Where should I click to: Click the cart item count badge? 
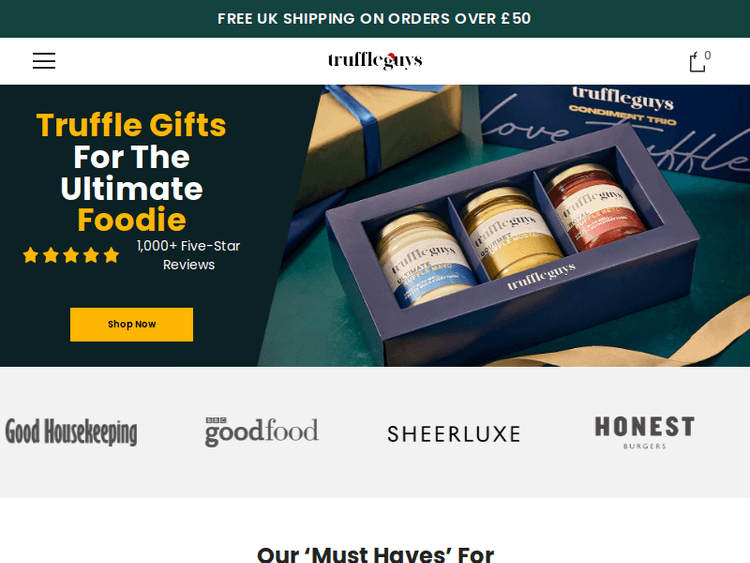point(707,55)
